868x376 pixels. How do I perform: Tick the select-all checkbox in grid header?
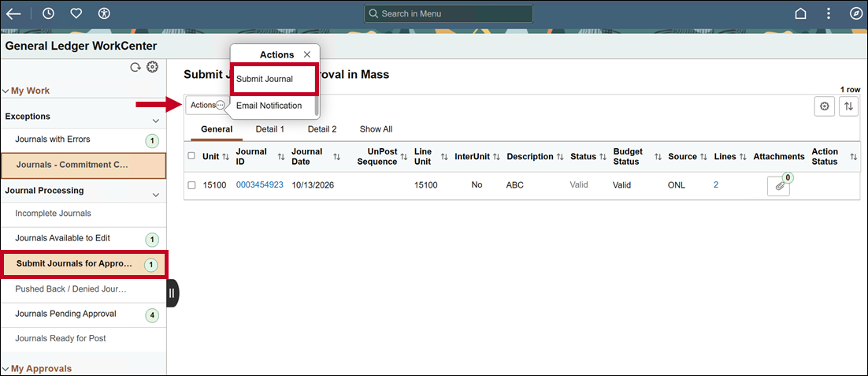coord(191,155)
